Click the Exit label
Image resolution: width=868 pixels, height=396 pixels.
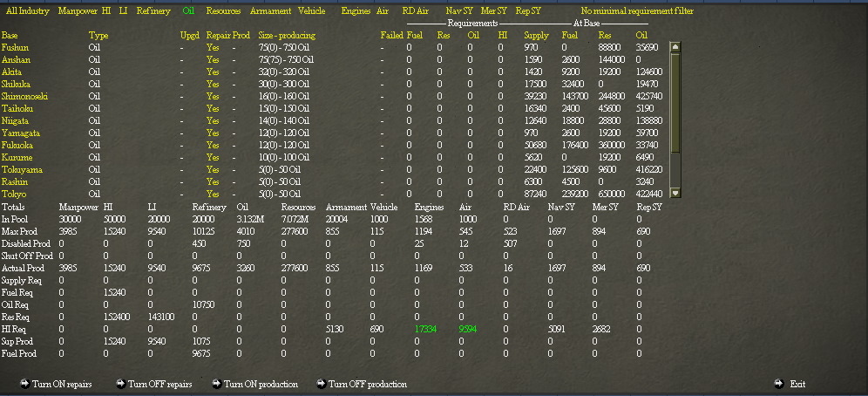797,384
